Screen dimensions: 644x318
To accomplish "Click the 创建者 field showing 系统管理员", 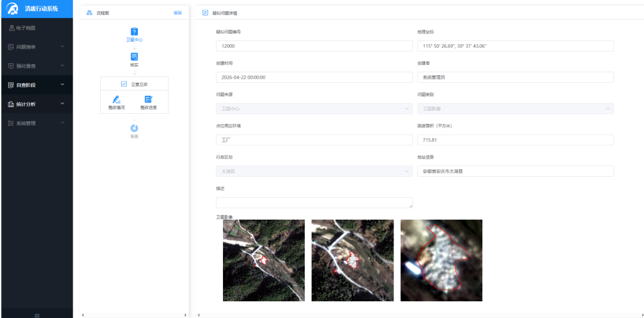I will point(515,77).
